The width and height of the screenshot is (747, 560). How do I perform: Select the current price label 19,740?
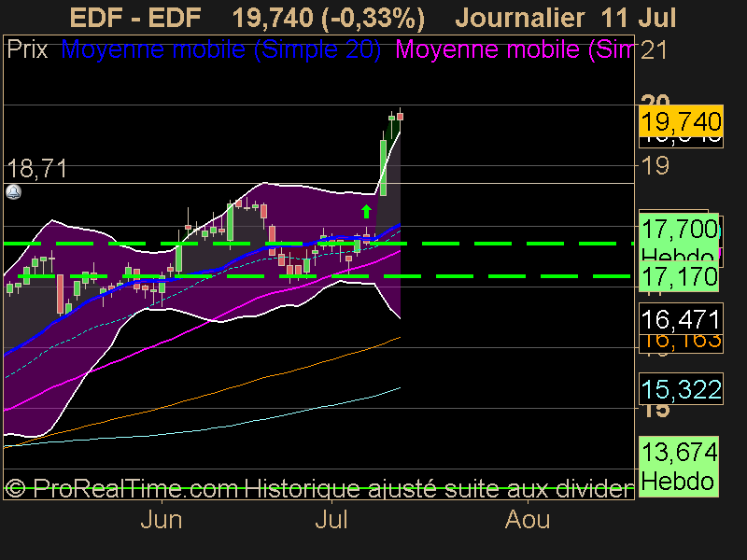click(681, 121)
